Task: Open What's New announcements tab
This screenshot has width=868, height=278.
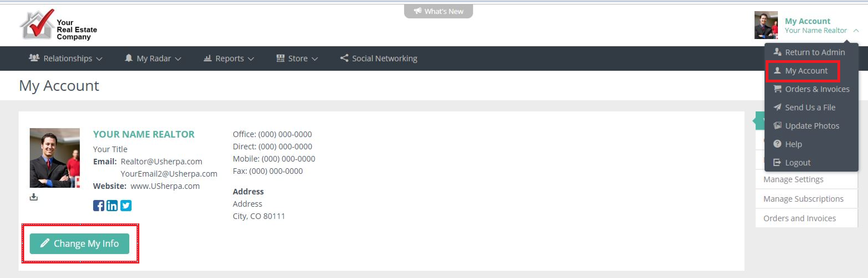Action: pos(438,11)
